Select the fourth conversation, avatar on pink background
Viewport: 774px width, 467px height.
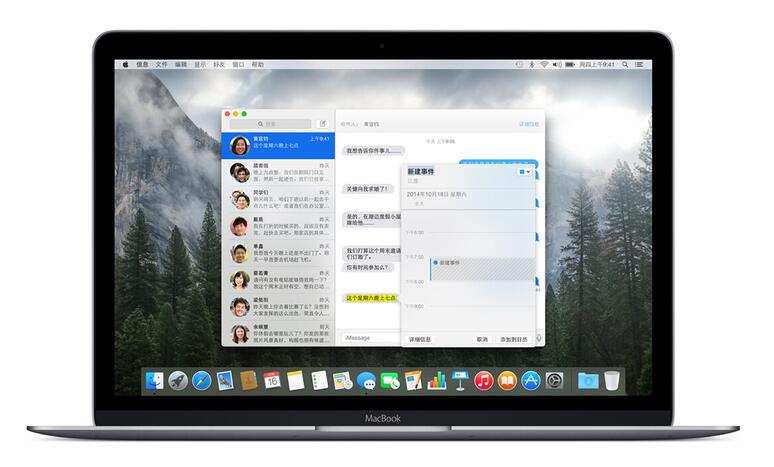point(278,226)
